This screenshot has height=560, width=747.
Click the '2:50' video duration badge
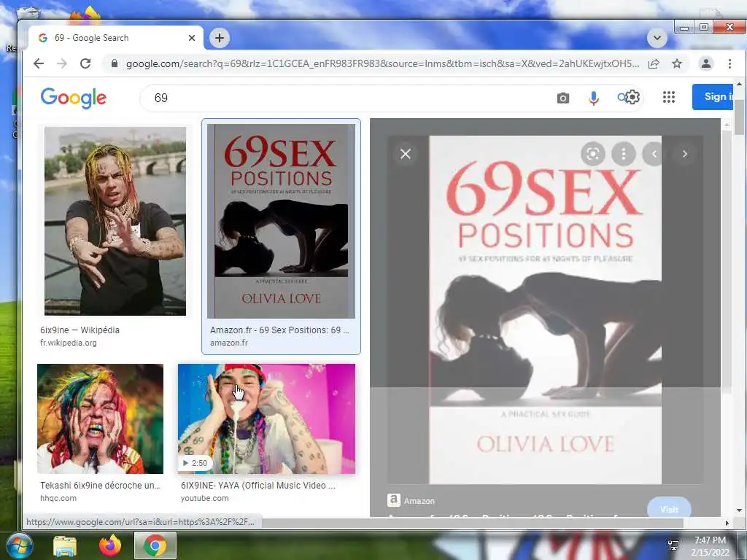click(x=196, y=463)
